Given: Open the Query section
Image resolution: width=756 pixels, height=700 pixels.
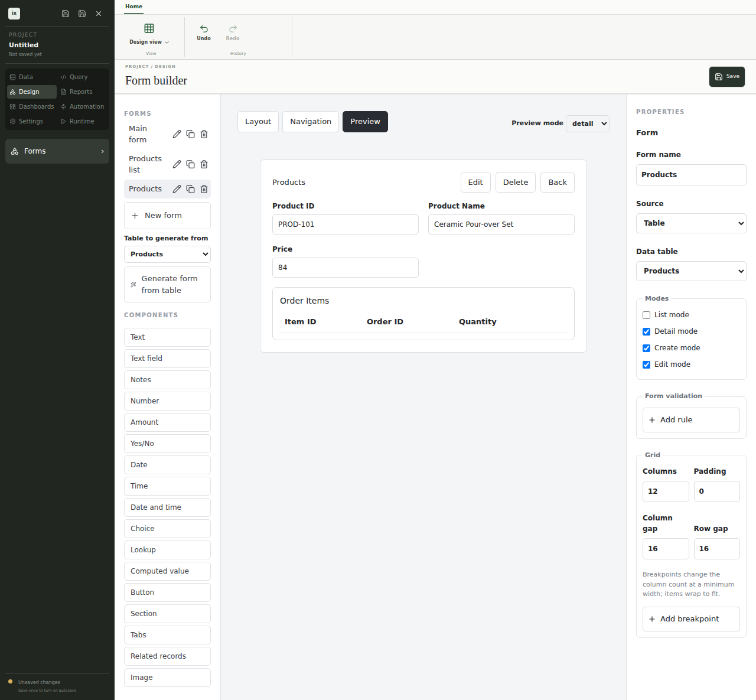Looking at the screenshot, I should tap(83, 77).
